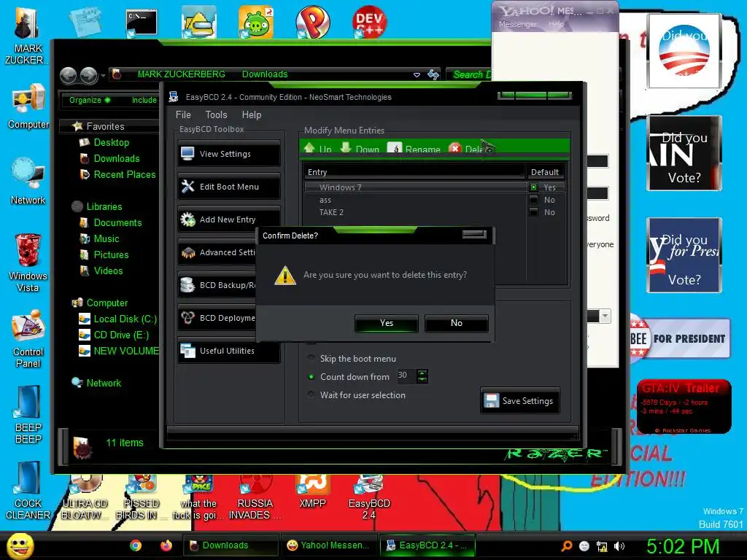Click the BCD Backup/Repair database icon

187,285
